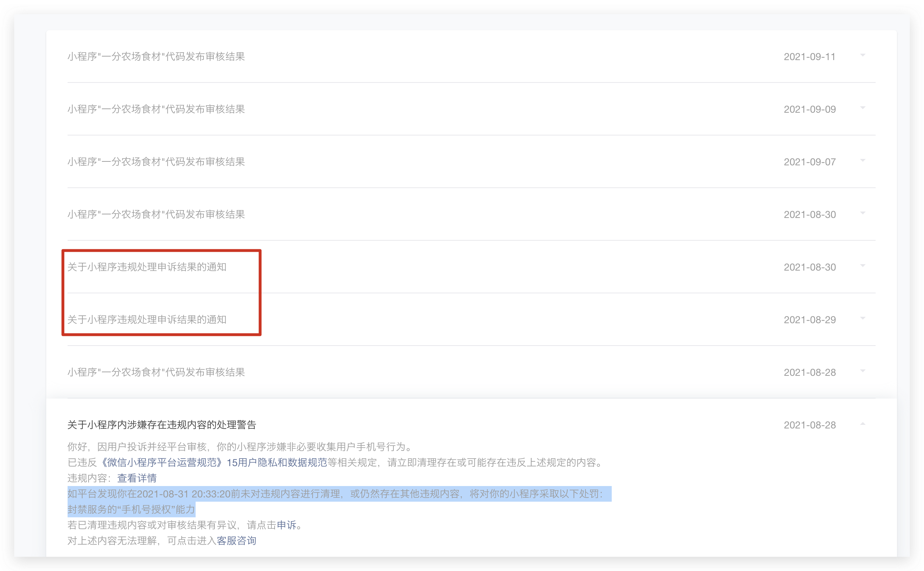Expand the 2021-09-07 notification arrow
The height and width of the screenshot is (571, 924).
pyautogui.click(x=862, y=160)
